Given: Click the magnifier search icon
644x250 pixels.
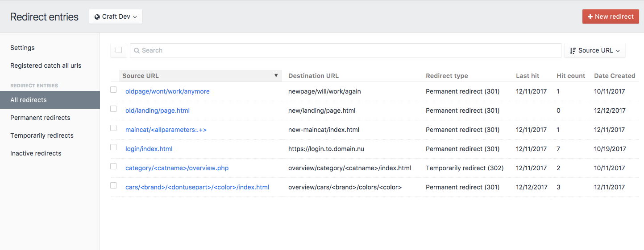Looking at the screenshot, I should coord(137,51).
